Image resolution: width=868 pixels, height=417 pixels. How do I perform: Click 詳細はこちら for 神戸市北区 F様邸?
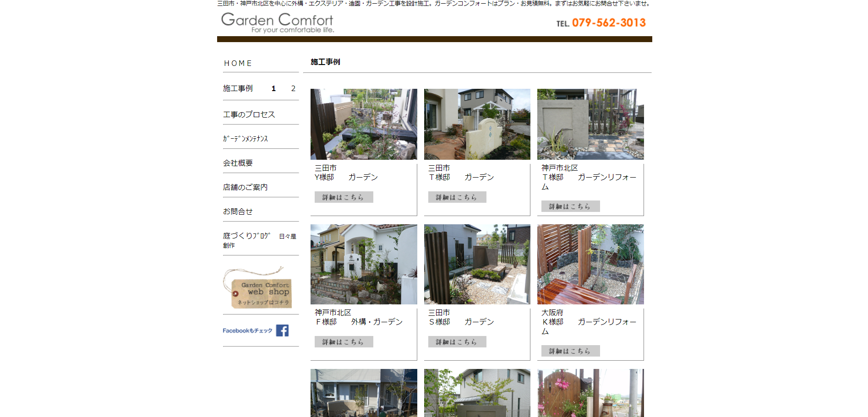pyautogui.click(x=344, y=342)
